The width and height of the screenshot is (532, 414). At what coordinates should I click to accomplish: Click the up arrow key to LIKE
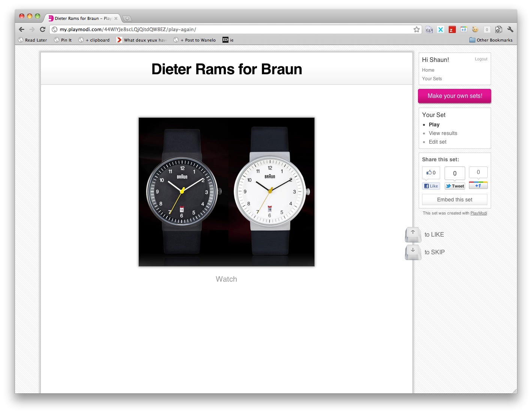(413, 234)
